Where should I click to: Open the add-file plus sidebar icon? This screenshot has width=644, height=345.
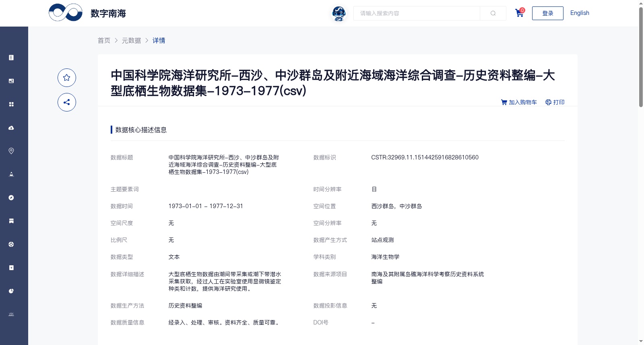pos(11,268)
